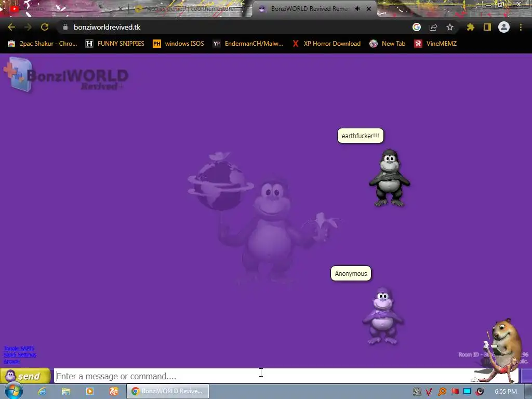This screenshot has width=532, height=399.
Task: Open the Google icon in address bar
Action: [417, 27]
